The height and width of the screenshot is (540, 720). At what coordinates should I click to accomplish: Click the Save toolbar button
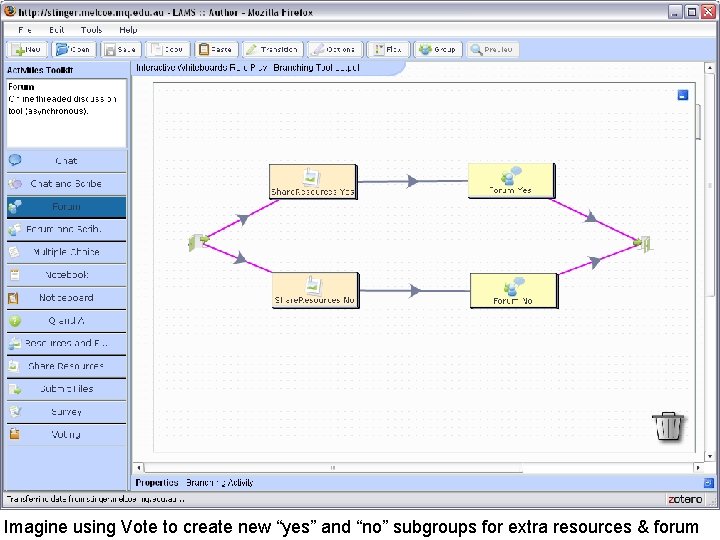tap(120, 49)
